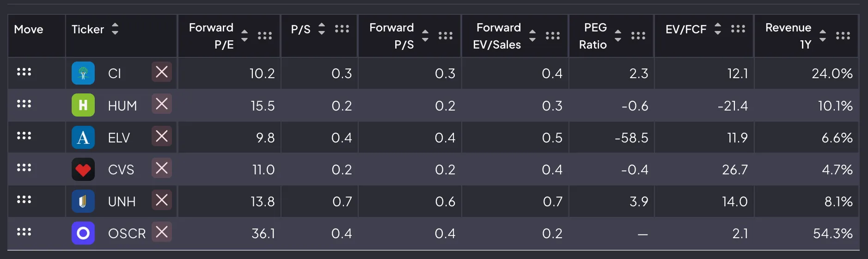Click the CVS heart logo icon
Screen dimensions: 868x259
(83, 170)
